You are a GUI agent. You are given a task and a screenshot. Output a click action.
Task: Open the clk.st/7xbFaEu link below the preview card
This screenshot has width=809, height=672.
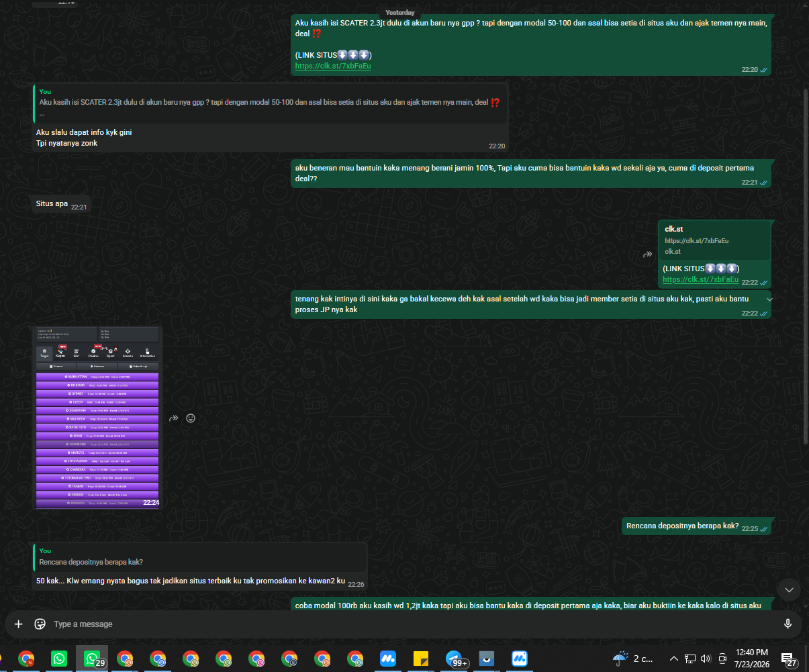coord(700,279)
